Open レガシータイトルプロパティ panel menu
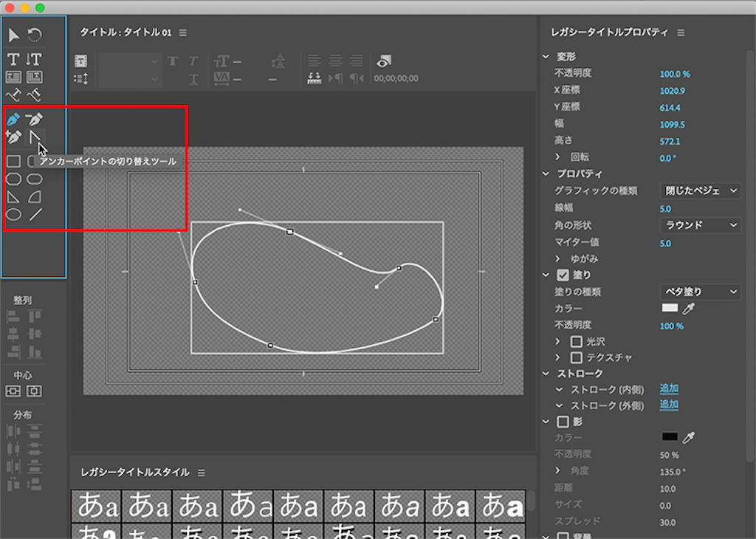This screenshot has height=539, width=756. (x=681, y=32)
